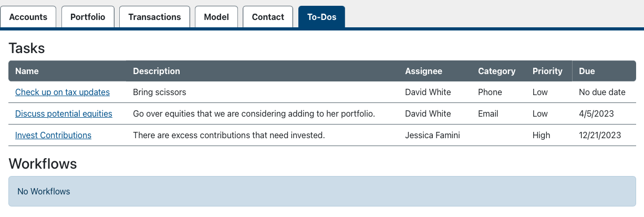
Task: Click the High priority cell
Action: (x=542, y=135)
